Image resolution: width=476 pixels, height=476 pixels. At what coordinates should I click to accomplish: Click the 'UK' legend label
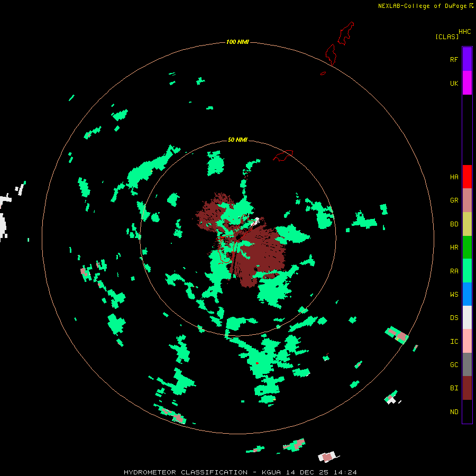coord(454,83)
